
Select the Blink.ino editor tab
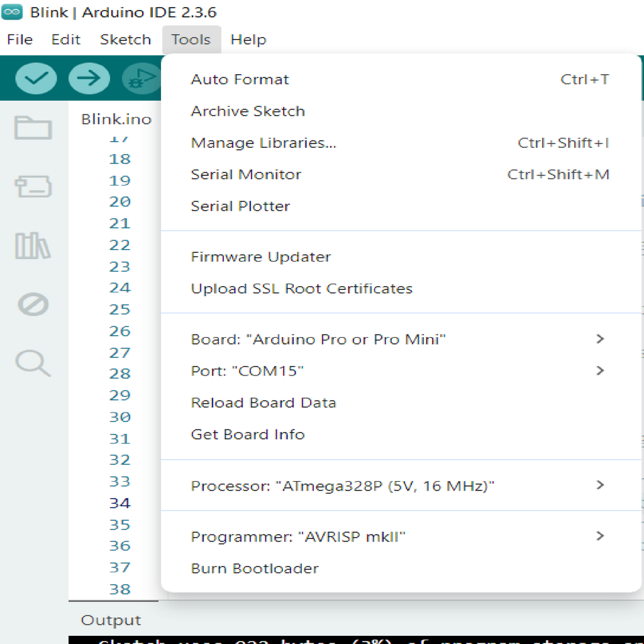pyautogui.click(x=116, y=119)
